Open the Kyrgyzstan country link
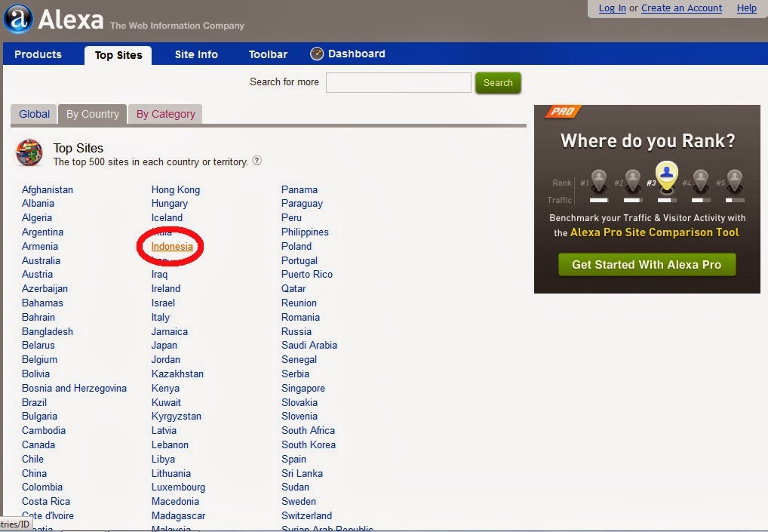This screenshot has width=768, height=532. click(177, 417)
